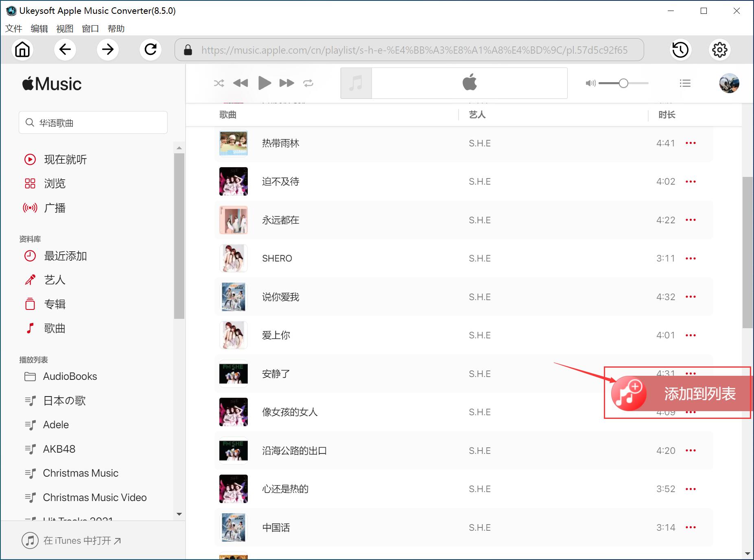Adjust the volume slider
The image size is (754, 560).
(623, 83)
